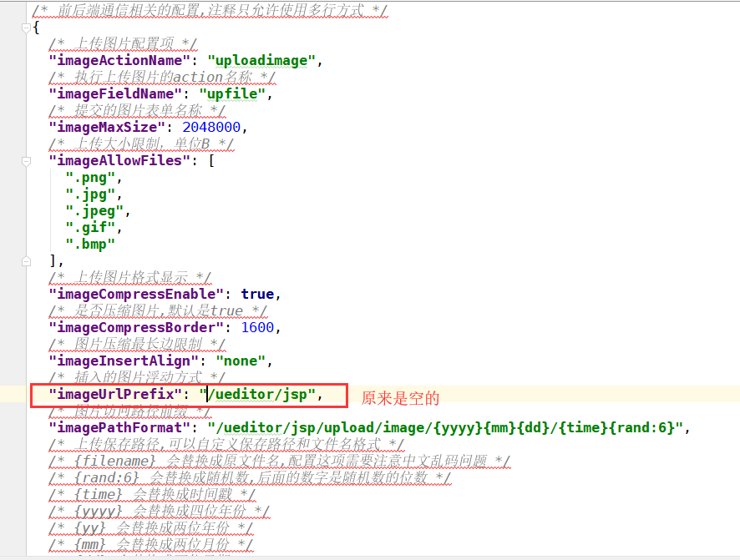Click the true value of imageCompressEnable
This screenshot has width=740, height=560.
[257, 294]
